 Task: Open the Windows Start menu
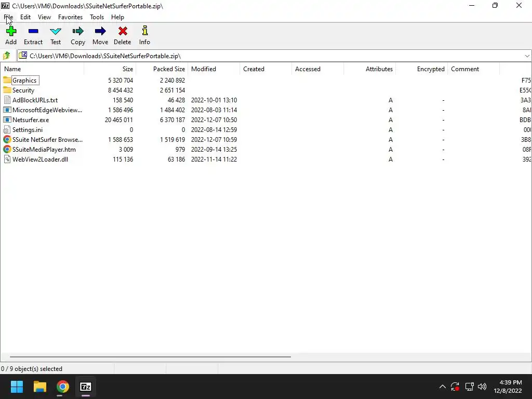[x=17, y=387]
